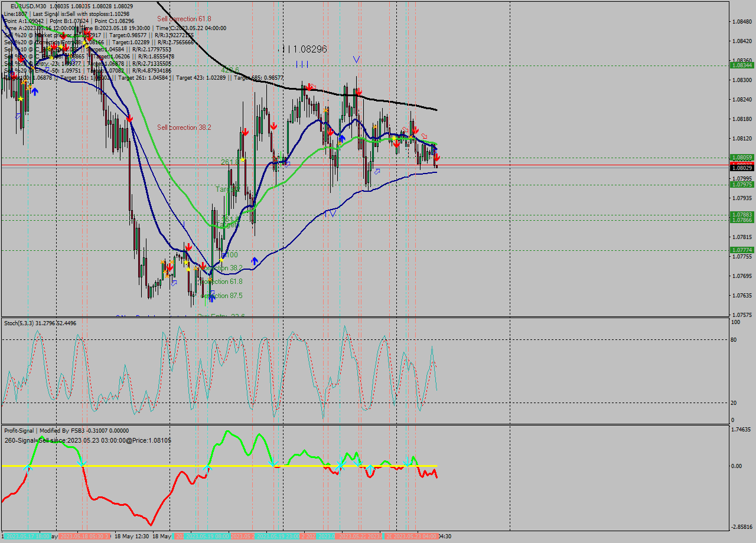756x543 pixels.
Task: Click the orange down-arrow marker below the lowest candles
Action: (210, 280)
